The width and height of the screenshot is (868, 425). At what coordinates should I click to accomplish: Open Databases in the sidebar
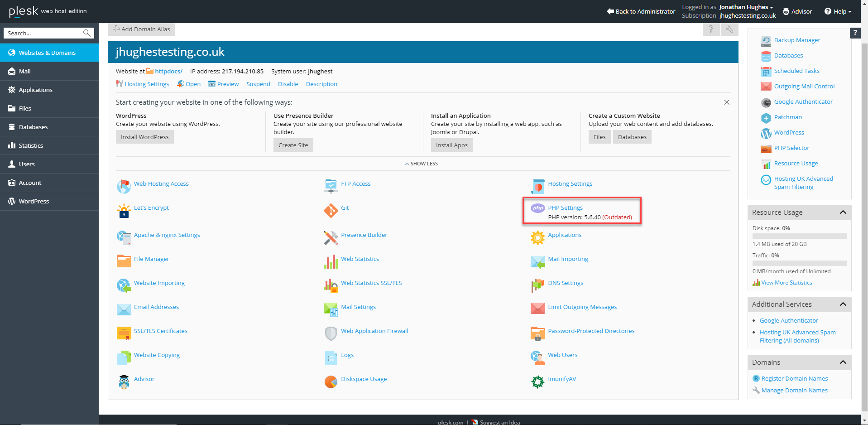[49, 127]
